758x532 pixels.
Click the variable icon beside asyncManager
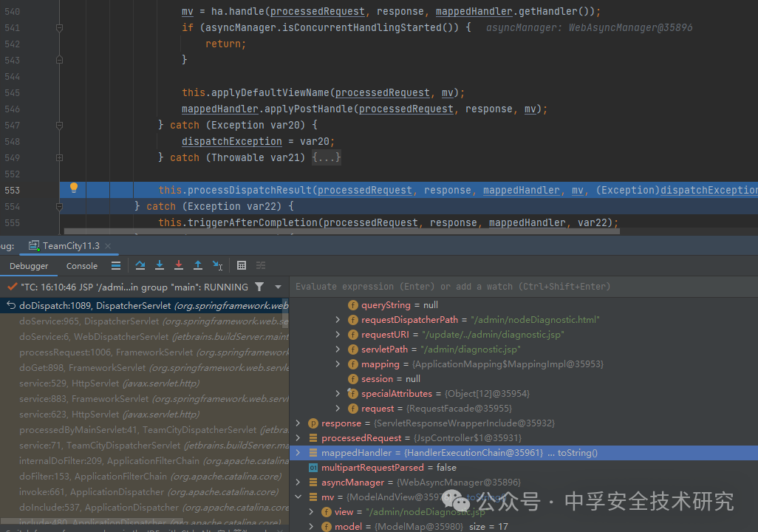tap(313, 482)
